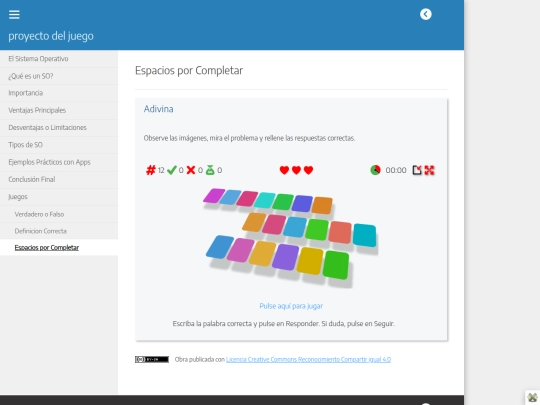Click the Creative Commons license badge

[152, 360]
